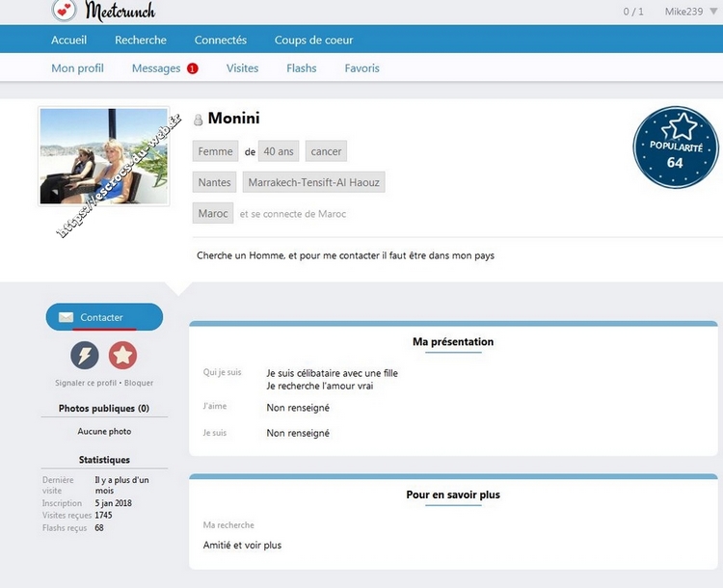The height and width of the screenshot is (588, 723).
Task: Open the Messages tab
Action: [156, 68]
